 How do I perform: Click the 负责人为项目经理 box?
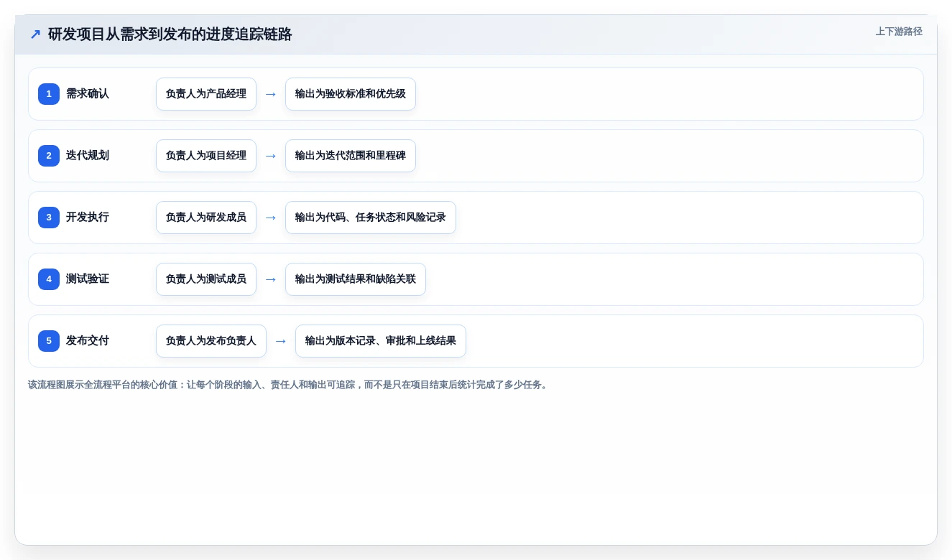(206, 156)
